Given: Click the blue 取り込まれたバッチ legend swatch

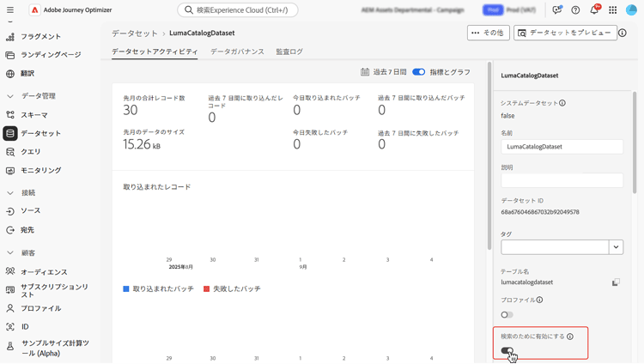Looking at the screenshot, I should click(126, 289).
